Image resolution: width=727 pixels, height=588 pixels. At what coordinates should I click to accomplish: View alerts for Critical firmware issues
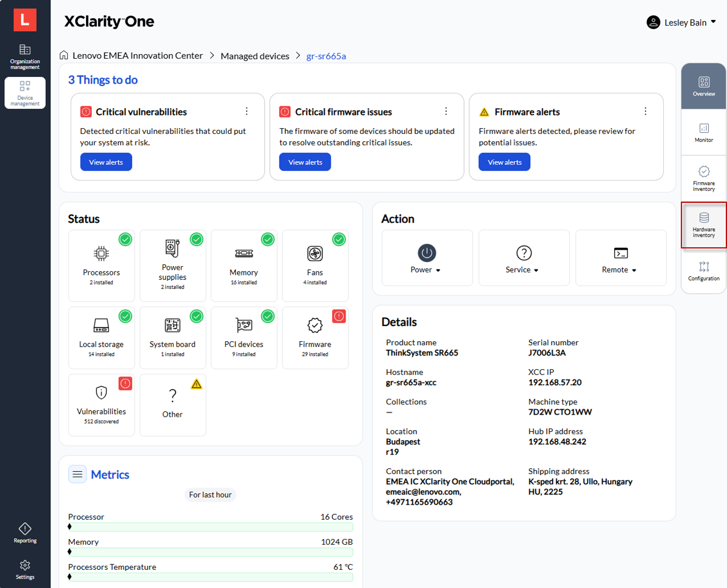point(305,162)
